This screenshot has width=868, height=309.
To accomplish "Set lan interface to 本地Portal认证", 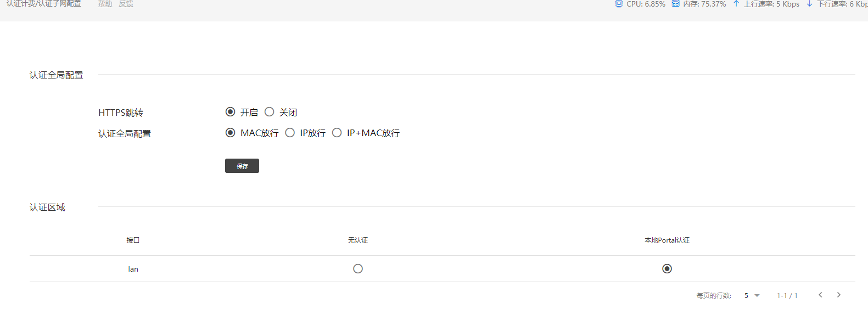I will 667,269.
